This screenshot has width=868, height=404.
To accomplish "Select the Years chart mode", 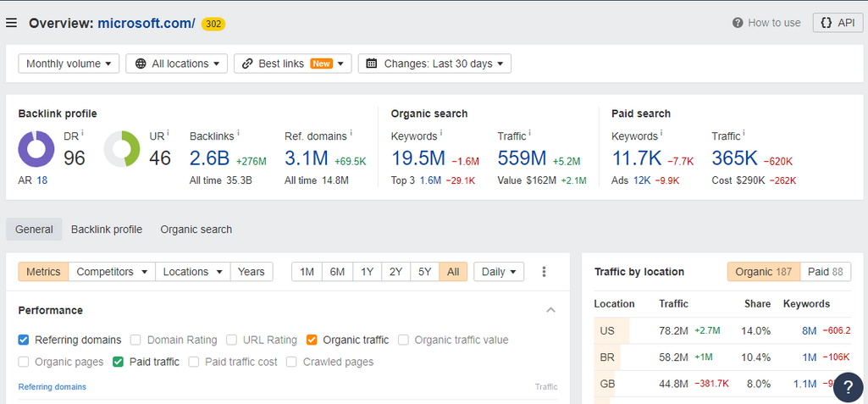I will pos(252,272).
